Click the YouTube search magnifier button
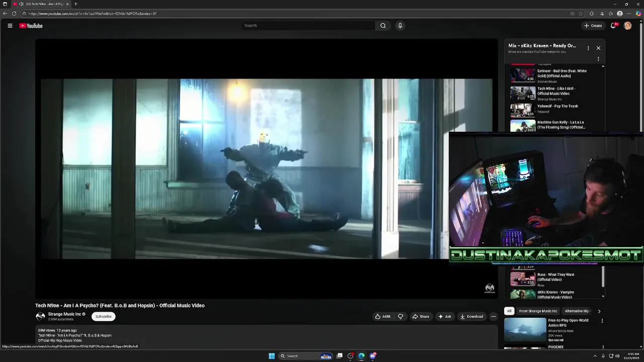644x362 pixels. click(383, 26)
